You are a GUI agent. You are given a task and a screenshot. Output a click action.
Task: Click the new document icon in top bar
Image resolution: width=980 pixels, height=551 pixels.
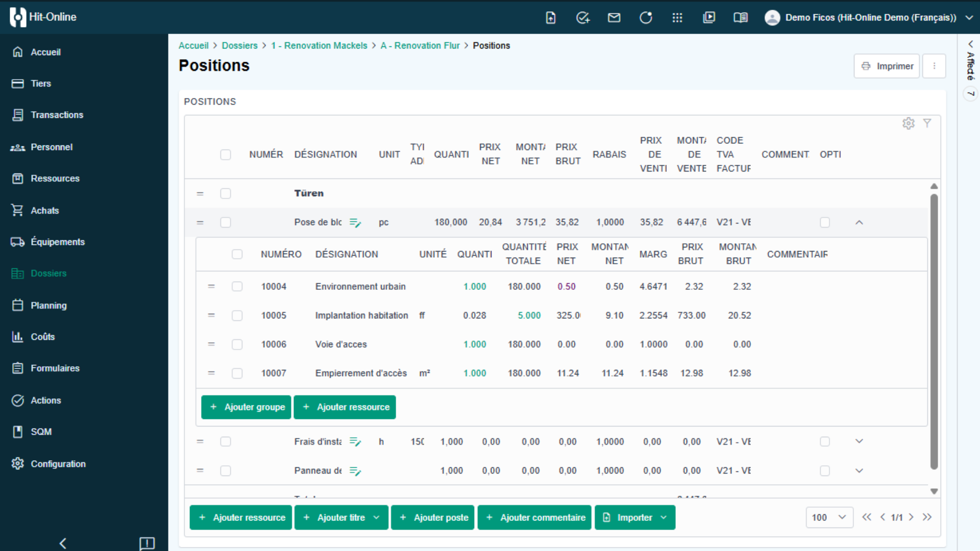pyautogui.click(x=551, y=18)
